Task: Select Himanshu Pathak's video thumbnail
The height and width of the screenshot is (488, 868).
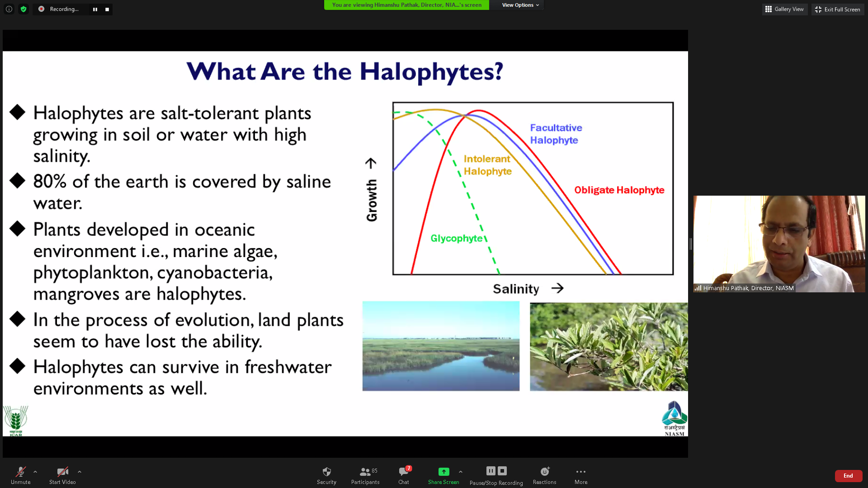Action: (778, 244)
